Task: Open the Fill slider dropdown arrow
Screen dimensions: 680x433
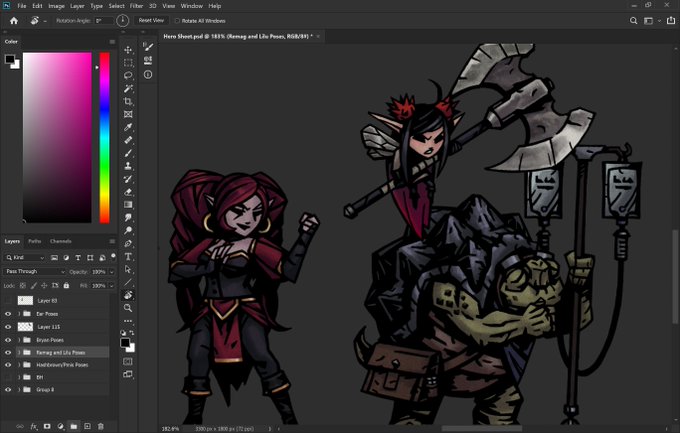Action: (x=112, y=285)
